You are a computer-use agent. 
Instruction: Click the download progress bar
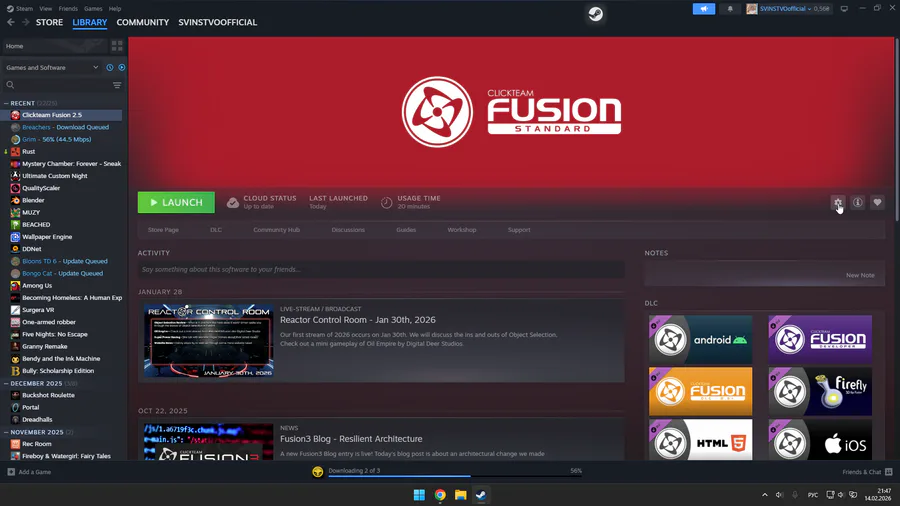click(x=455, y=476)
